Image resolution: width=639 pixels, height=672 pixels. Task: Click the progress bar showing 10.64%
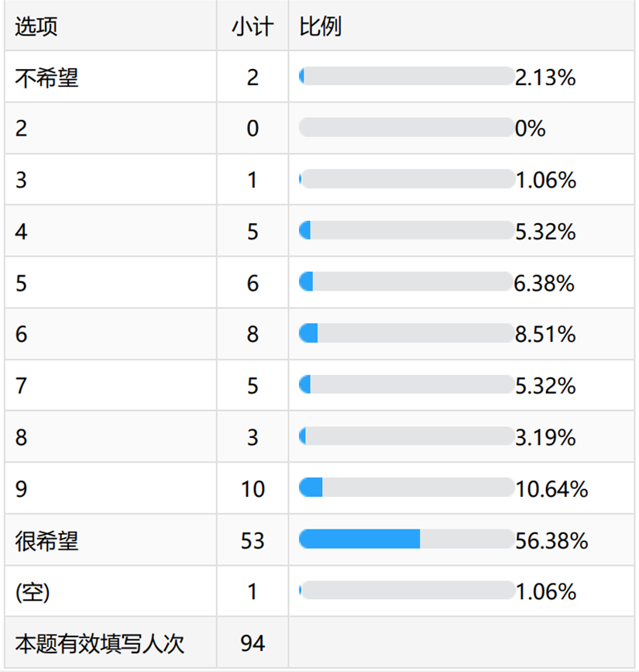[x=407, y=488]
